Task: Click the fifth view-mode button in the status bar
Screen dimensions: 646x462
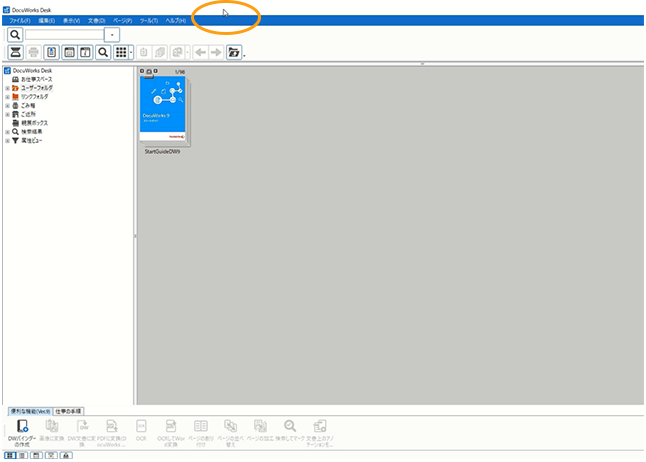Action: (66, 455)
